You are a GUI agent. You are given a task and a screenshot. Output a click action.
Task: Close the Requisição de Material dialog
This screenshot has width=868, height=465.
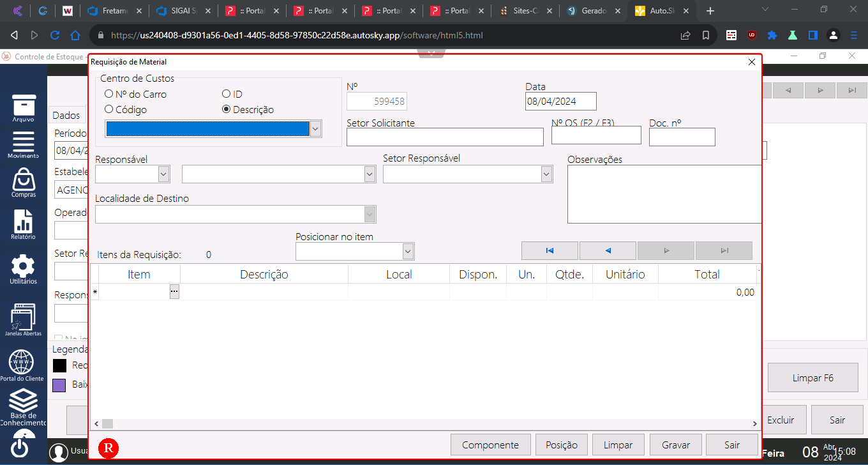(752, 62)
